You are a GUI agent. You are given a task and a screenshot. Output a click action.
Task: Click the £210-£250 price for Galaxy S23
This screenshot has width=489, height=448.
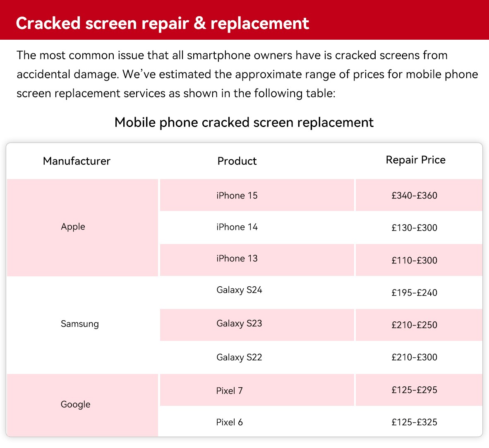tap(414, 325)
